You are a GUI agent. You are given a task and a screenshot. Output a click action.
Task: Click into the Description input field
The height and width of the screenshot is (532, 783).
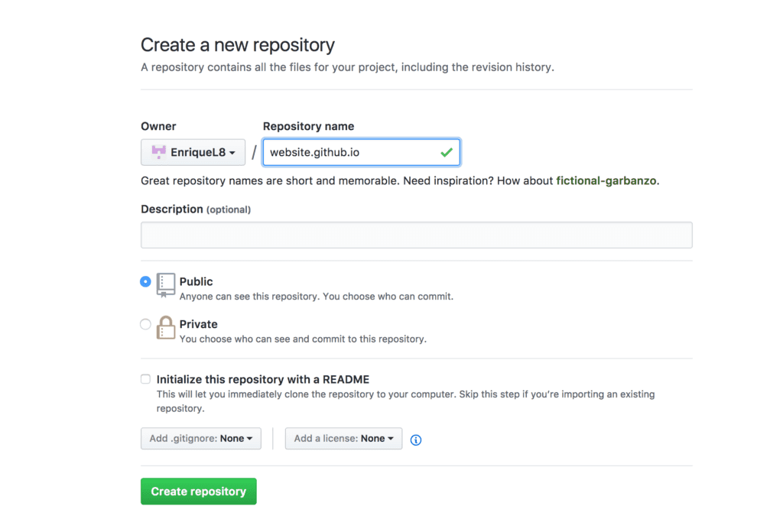pos(417,235)
